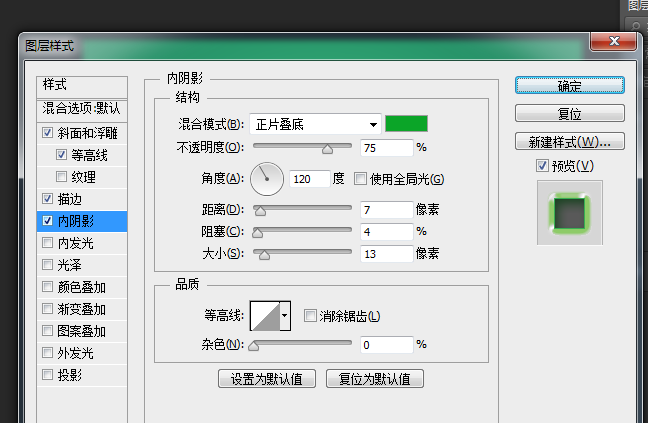
Task: Click the 杂色 slider handle
Action: [x=254, y=346]
